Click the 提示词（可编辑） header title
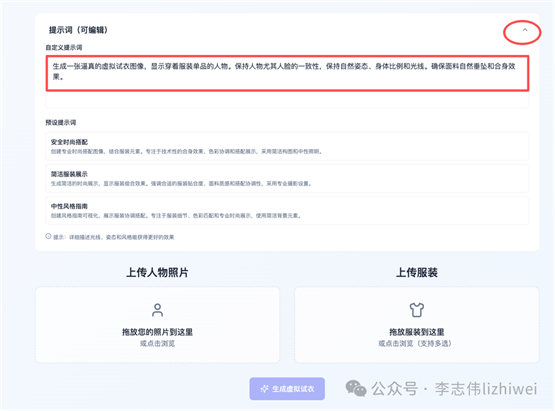Viewport: 555px width, 411px height. (x=78, y=30)
